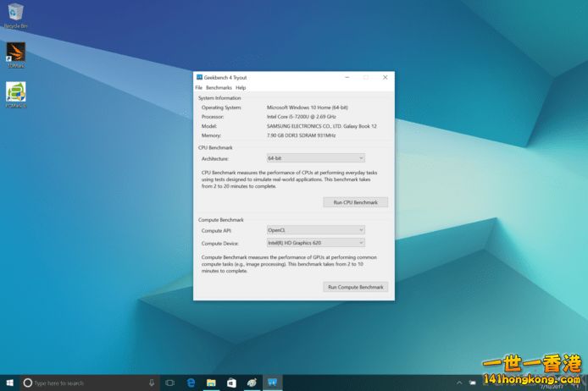Click the battery icon in the system tray
Image resolution: width=588 pixels, height=391 pixels.
coord(472,383)
